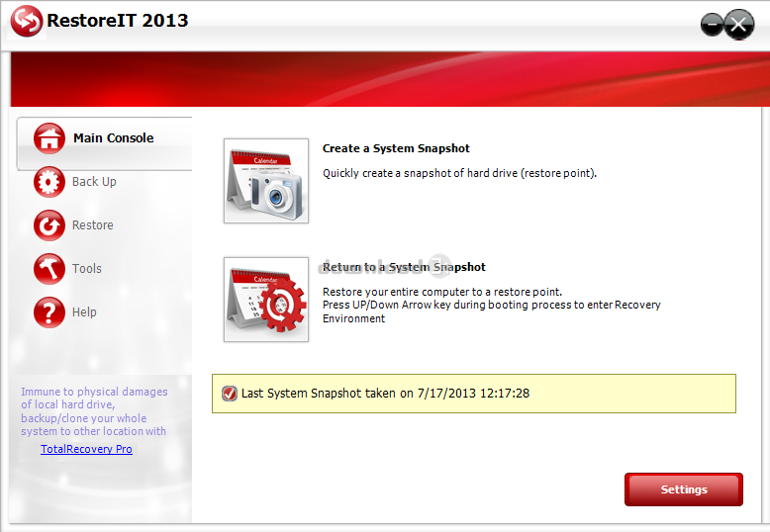Select Create a System Snapshot heading
Image resolution: width=770 pixels, height=532 pixels.
click(396, 148)
